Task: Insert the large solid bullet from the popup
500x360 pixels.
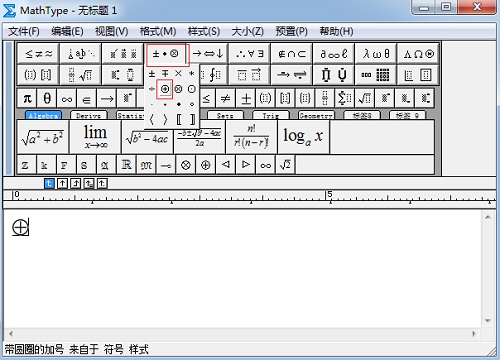Action: tap(179, 104)
